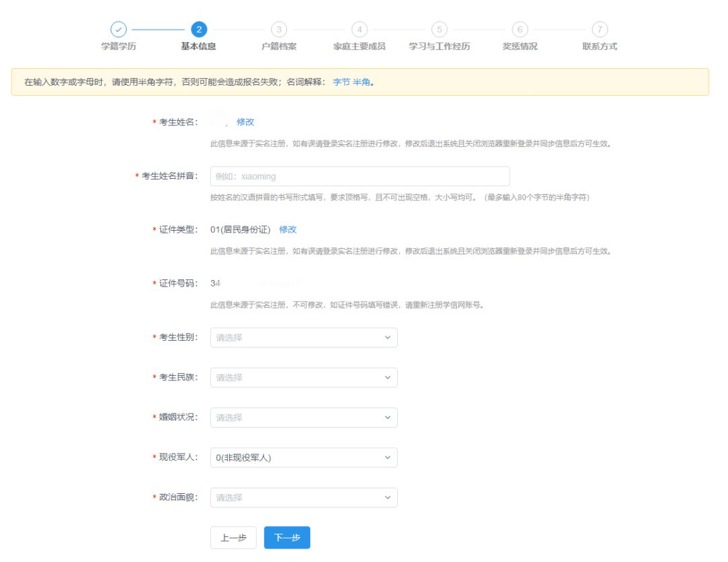Select the 奖惩情况 step label
The height and width of the screenshot is (562, 728).
[519, 47]
